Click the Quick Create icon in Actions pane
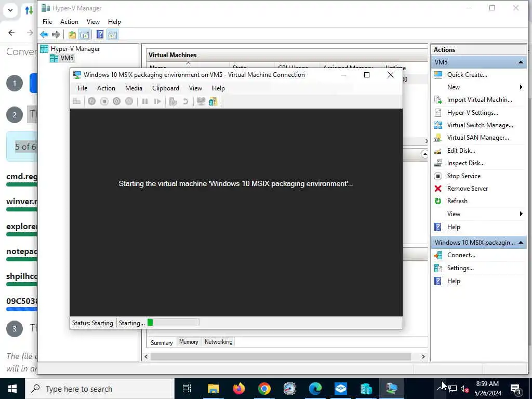The image size is (532, 399). click(438, 75)
